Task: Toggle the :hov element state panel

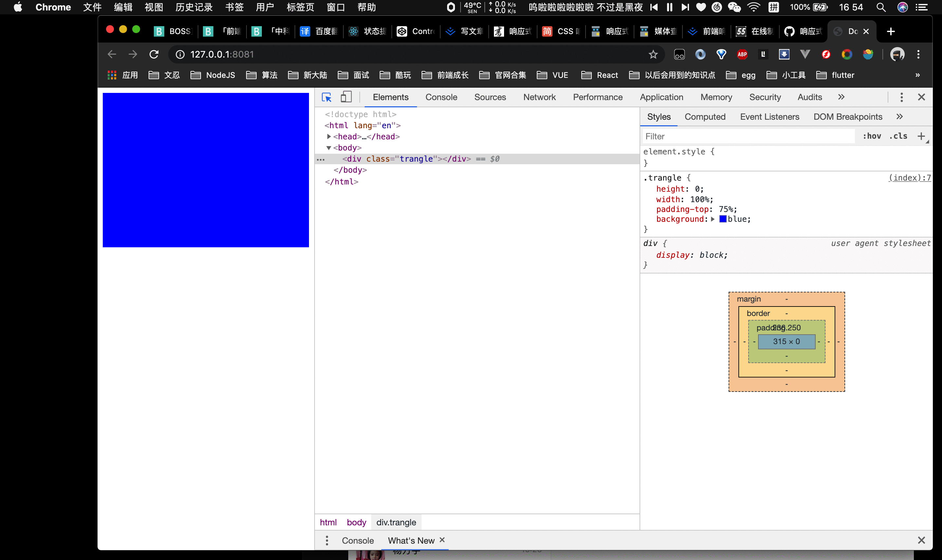Action: tap(872, 136)
